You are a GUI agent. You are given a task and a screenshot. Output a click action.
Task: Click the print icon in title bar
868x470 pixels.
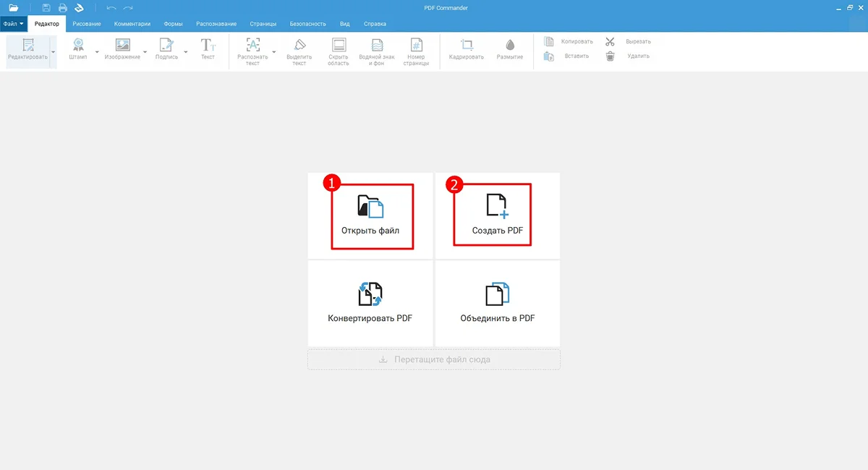[x=63, y=7]
